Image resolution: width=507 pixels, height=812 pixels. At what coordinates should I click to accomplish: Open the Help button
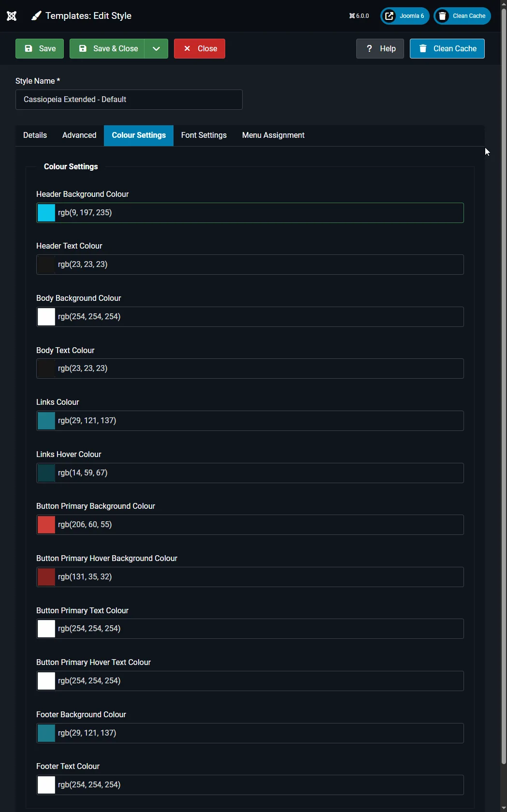coord(380,48)
